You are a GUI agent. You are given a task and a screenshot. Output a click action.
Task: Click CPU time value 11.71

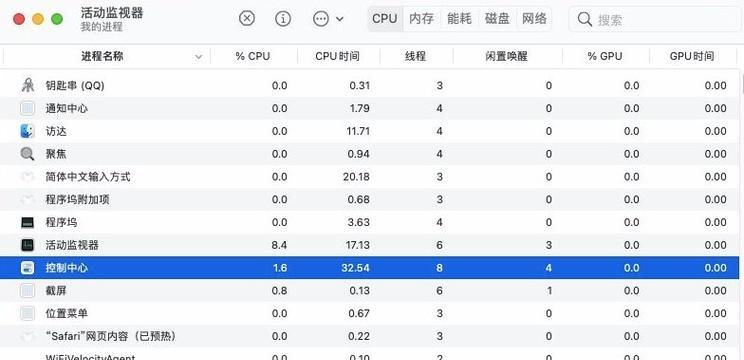[358, 131]
